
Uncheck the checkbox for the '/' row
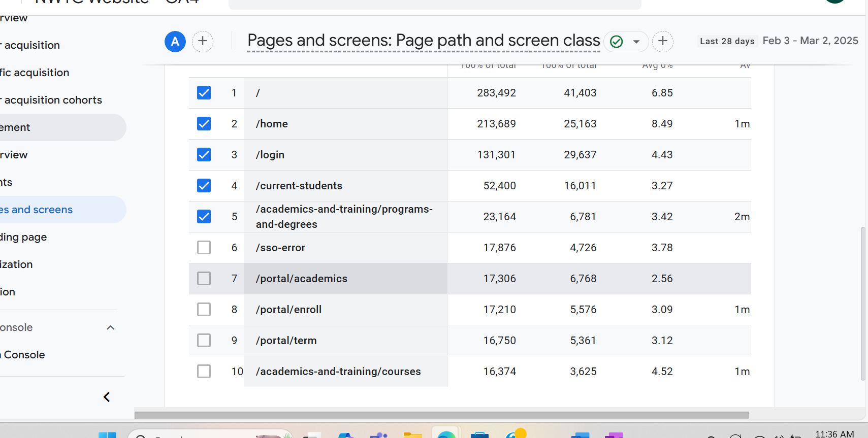204,93
